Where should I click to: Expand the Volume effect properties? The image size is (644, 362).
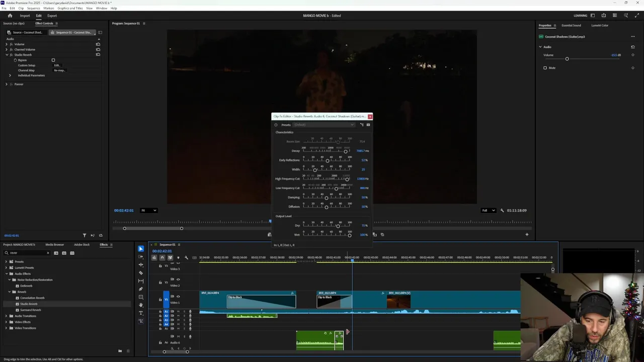(7, 44)
